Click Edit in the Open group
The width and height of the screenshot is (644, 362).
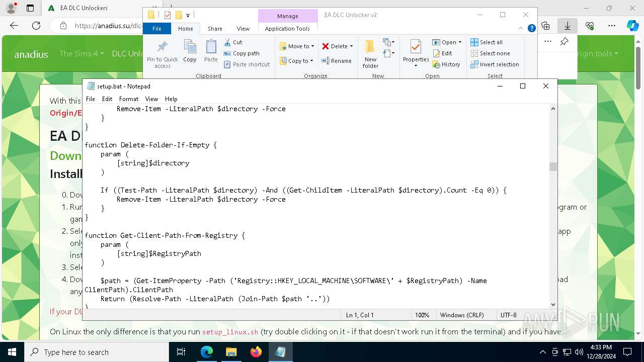click(442, 53)
